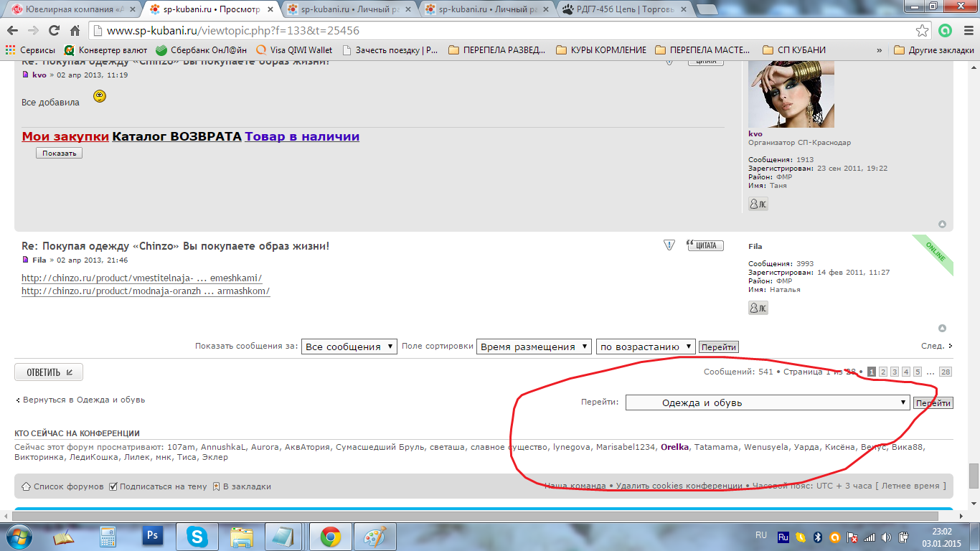Screen dimensions: 980x551
Task: Open the Все сообщения dropdown
Action: pos(349,347)
